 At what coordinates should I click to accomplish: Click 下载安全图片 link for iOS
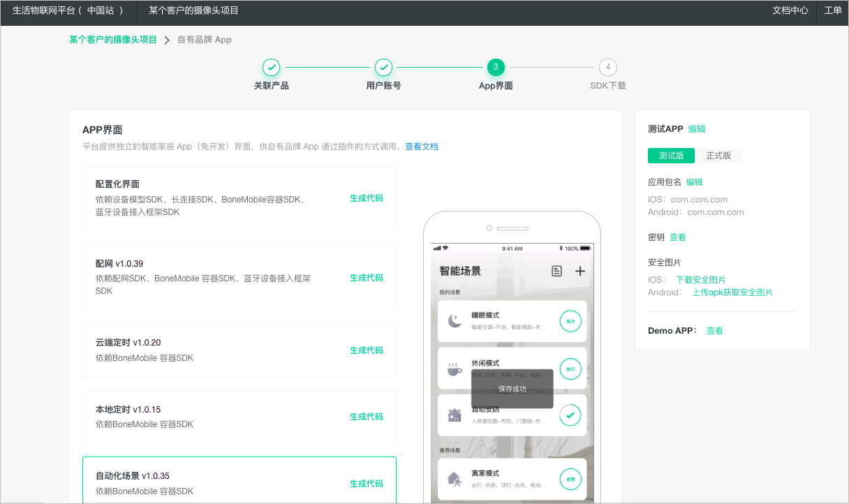[x=701, y=280]
